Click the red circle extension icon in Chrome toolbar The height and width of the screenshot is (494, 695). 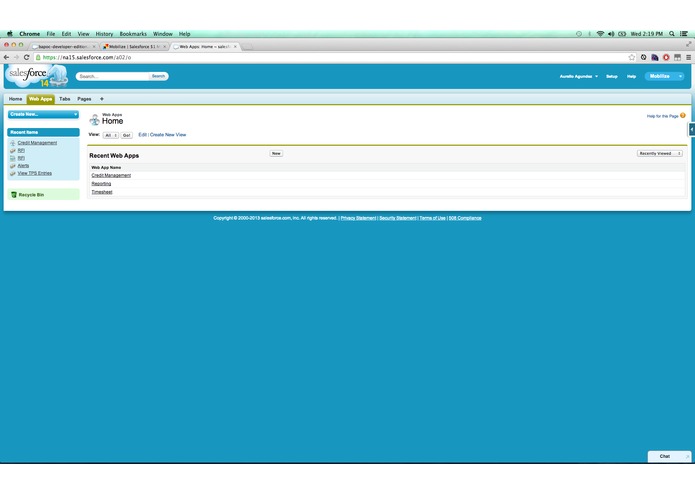666,57
